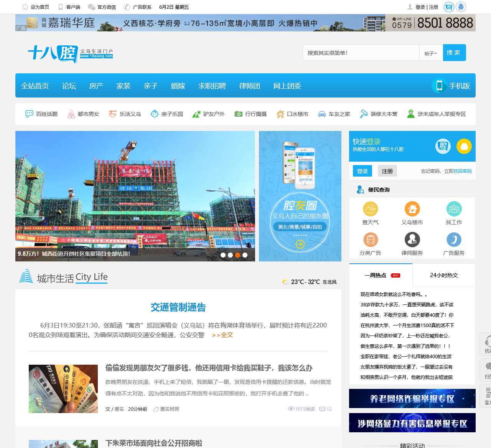This screenshot has width=491, height=448.
Task: Select the last carousel slide dot
Action: [245, 255]
